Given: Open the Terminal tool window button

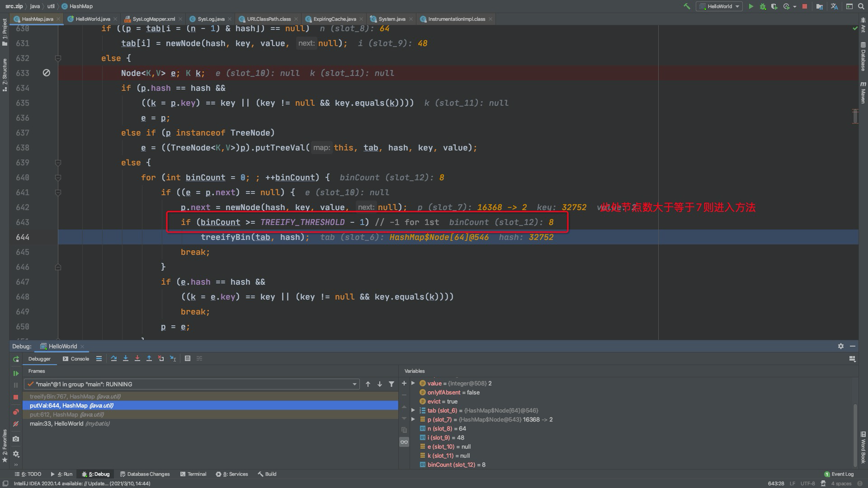Looking at the screenshot, I should coord(193,474).
